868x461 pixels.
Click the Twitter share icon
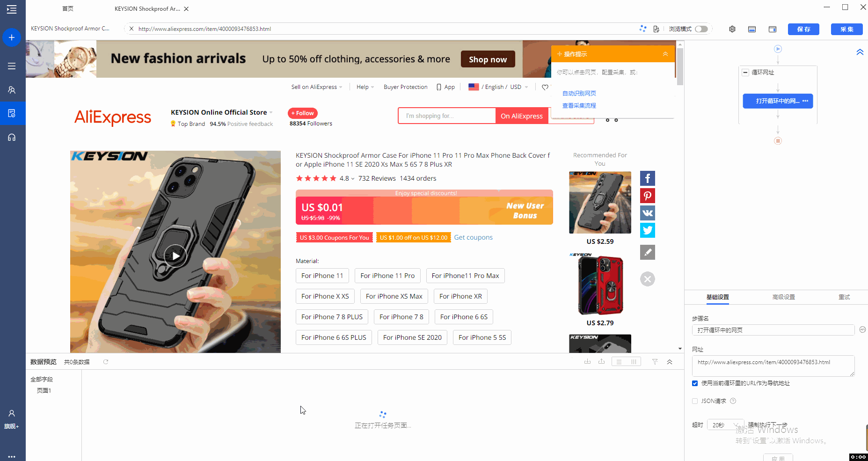click(x=648, y=230)
